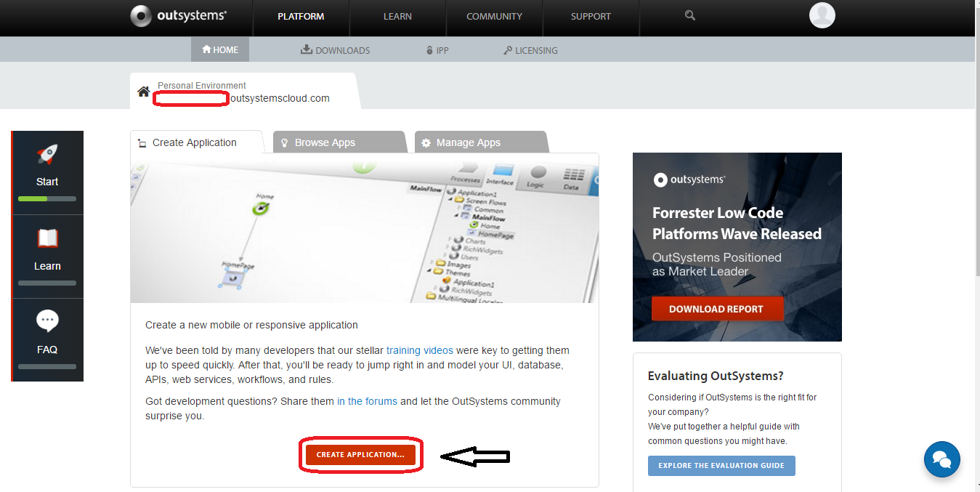Open the user profile avatar
Viewport: 980px width, 492px height.
[822, 15]
